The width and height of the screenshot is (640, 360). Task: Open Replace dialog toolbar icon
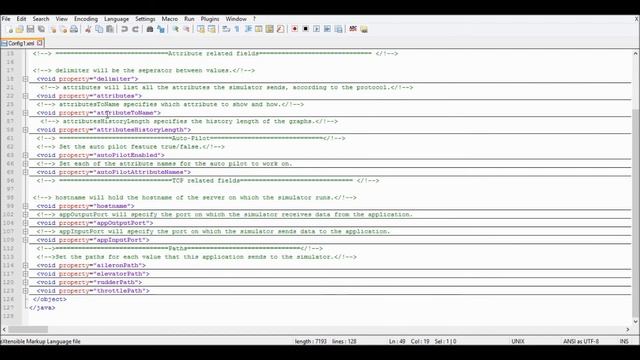[161, 29]
